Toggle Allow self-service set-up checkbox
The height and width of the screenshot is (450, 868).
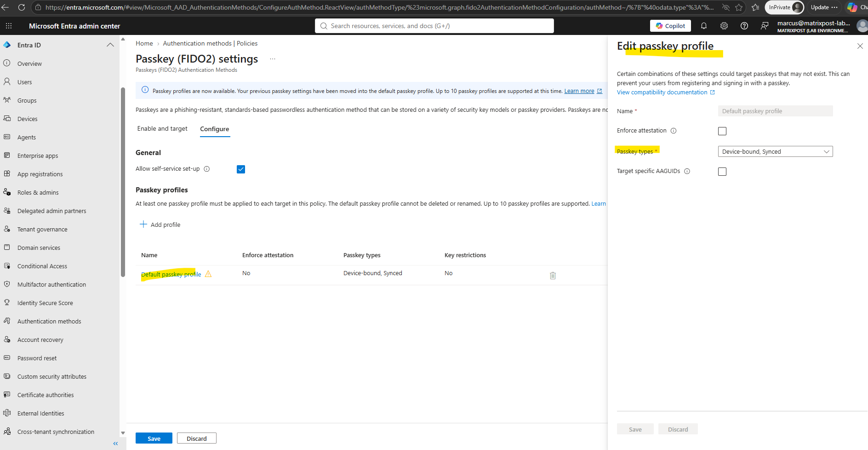point(241,169)
